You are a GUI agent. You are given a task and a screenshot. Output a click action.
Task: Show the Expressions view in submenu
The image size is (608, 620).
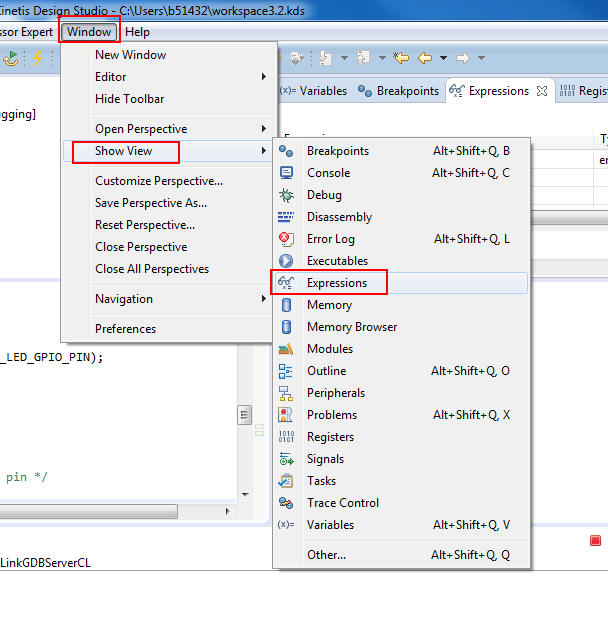401,283
